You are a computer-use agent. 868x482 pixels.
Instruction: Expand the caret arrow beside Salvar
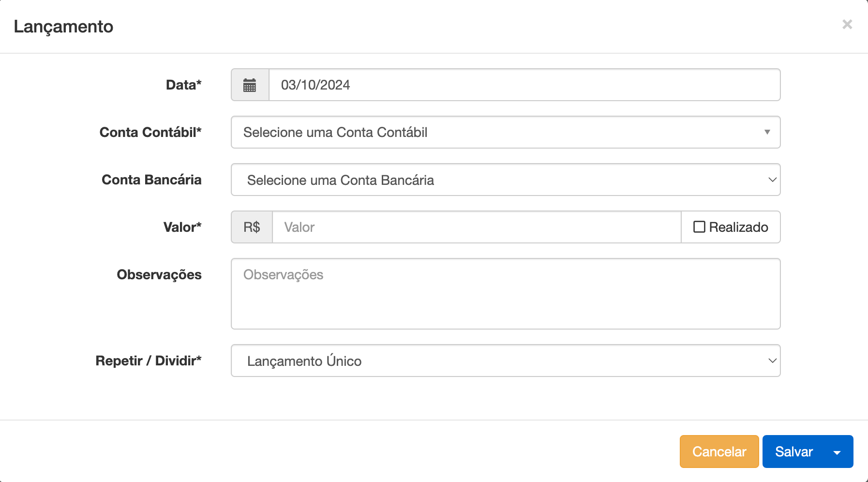[837, 452]
